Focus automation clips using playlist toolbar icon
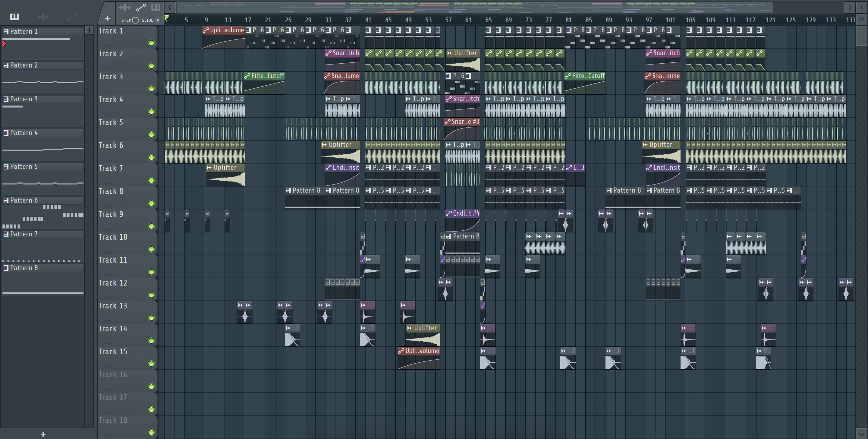This screenshot has height=439, width=868. 141,8
